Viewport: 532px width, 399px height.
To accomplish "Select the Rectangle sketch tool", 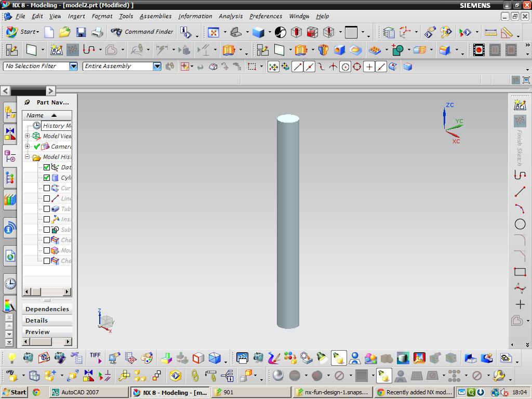I will [x=520, y=272].
